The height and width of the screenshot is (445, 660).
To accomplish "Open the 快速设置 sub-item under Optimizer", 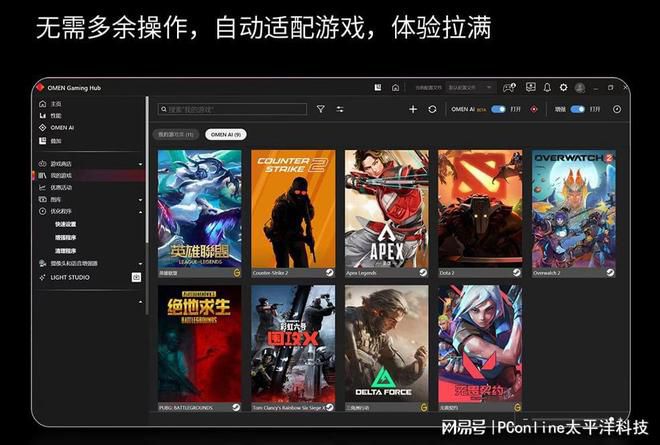I will point(66,224).
